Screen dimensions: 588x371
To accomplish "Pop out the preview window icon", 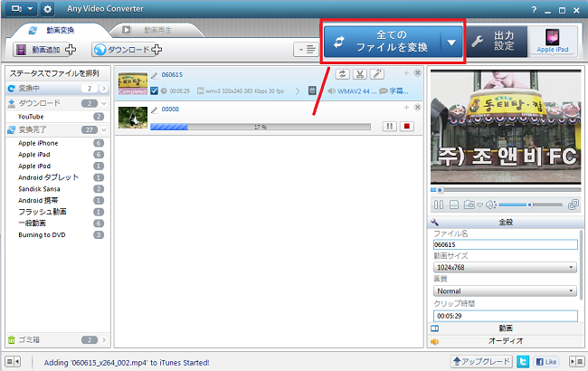I will click(574, 205).
